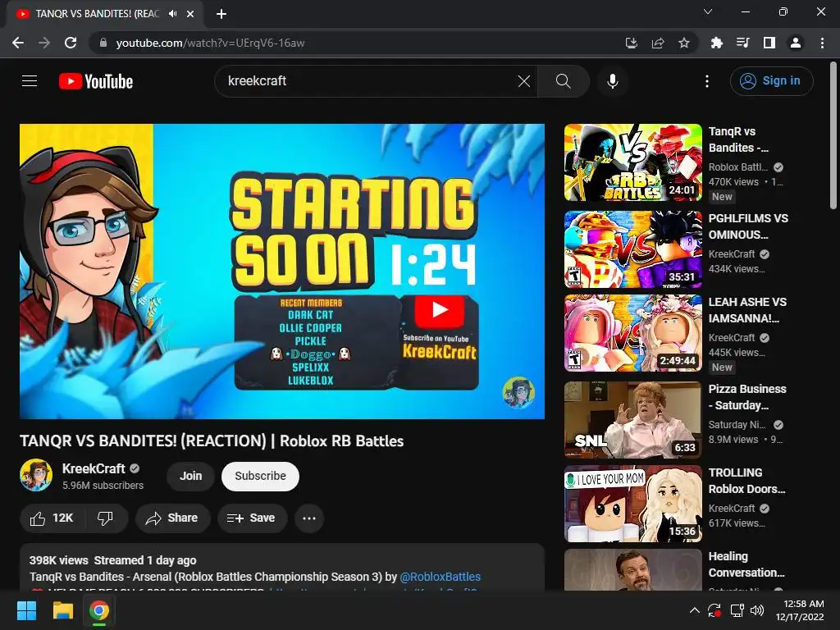Click the Sign in button
The width and height of the screenshot is (840, 630).
tap(771, 81)
